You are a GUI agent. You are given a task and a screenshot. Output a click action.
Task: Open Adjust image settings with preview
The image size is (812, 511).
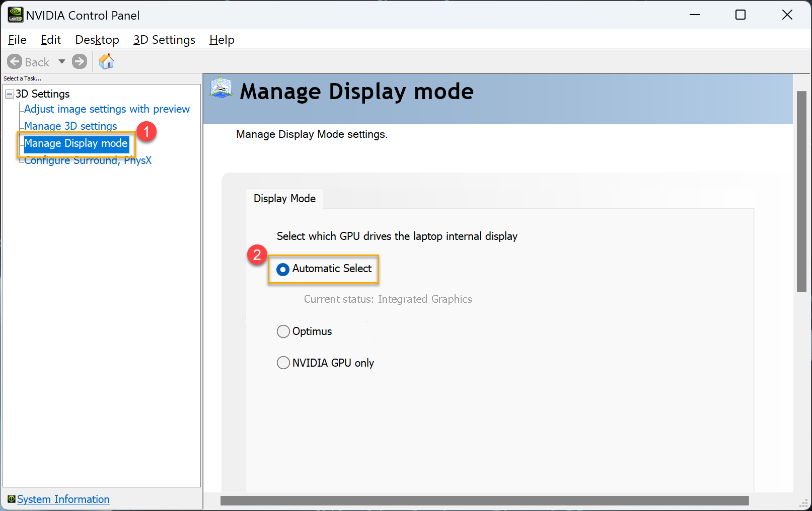(107, 109)
